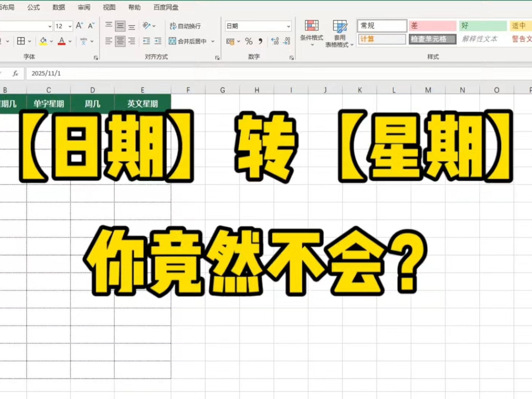Apply the 好 cell style
Viewport: 532px width, 399px height.
[x=483, y=25]
